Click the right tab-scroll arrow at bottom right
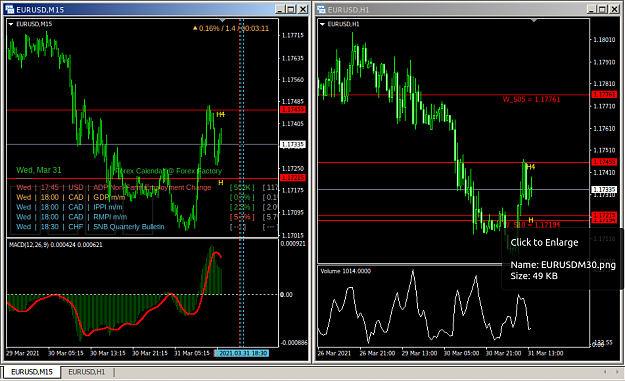The image size is (625, 381). click(617, 372)
